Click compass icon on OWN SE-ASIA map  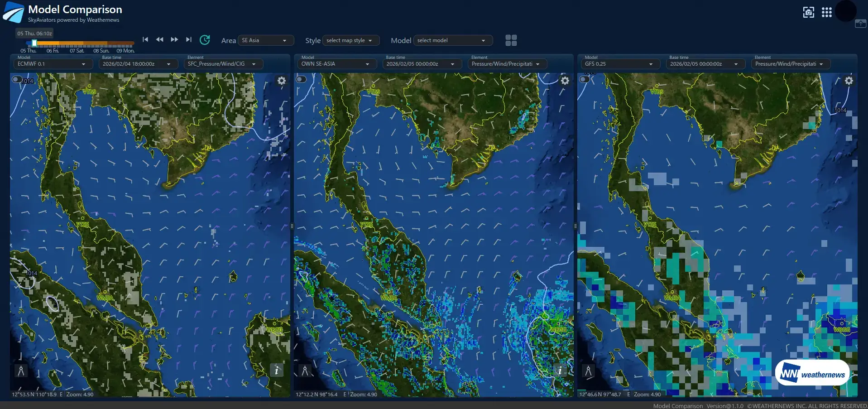point(305,371)
